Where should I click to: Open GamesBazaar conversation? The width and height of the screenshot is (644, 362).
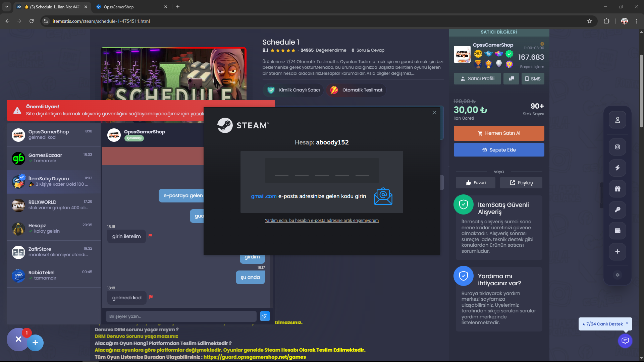54,158
